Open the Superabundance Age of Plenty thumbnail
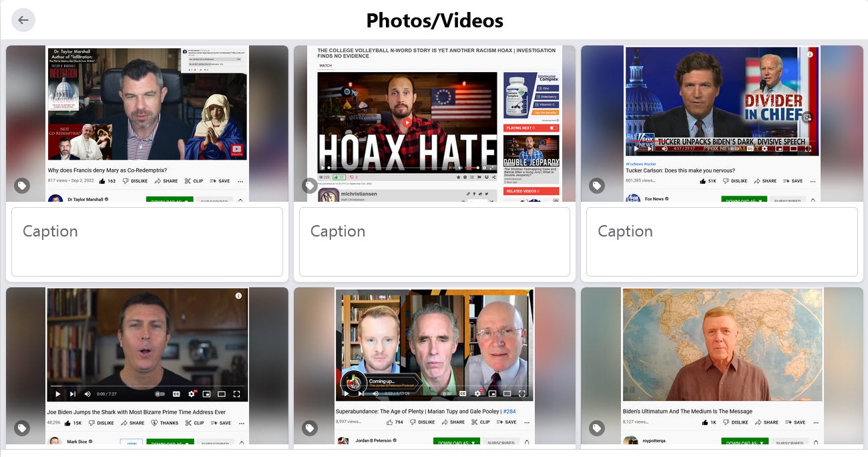Image resolution: width=868 pixels, height=457 pixels. pos(435,366)
